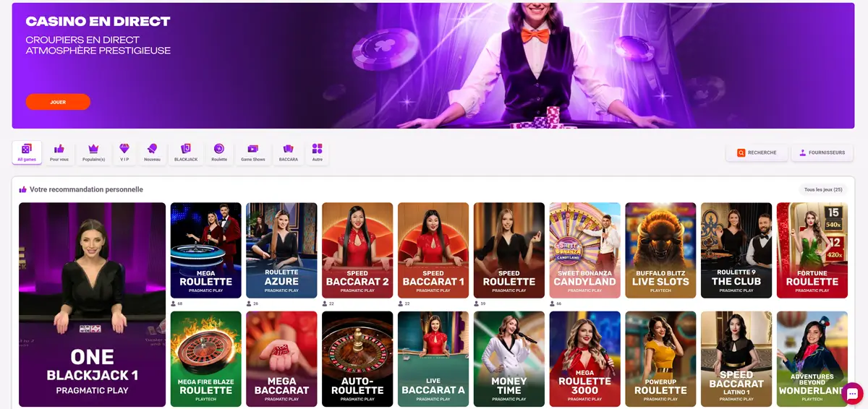Launch Mega Baccarat game card

point(281,358)
